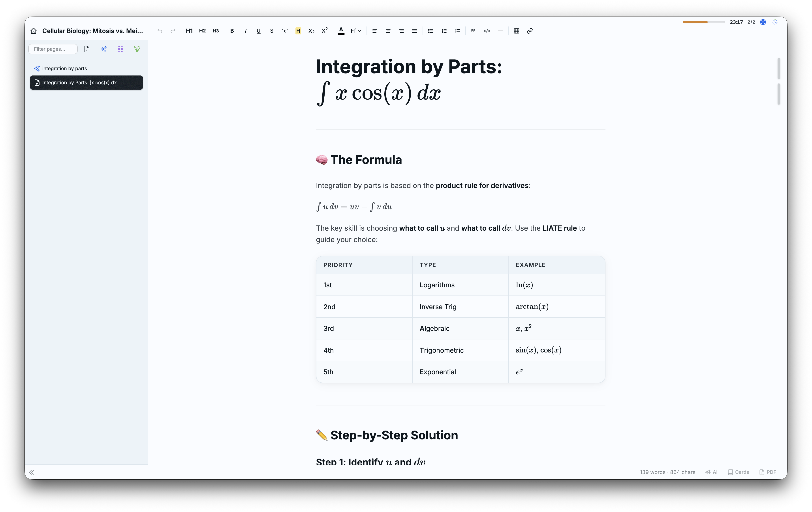812x512 pixels.
Task: Open the Ff font family dropdown
Action: pos(356,31)
